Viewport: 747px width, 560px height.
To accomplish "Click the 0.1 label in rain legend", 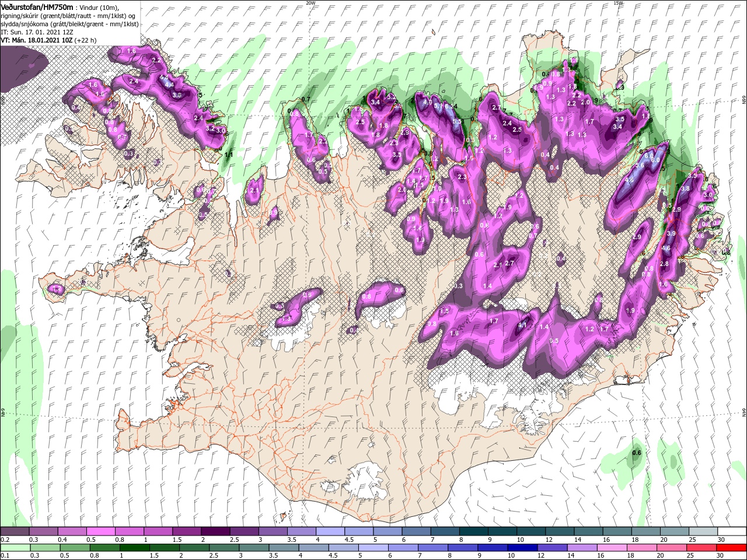I will (x=5, y=556).
